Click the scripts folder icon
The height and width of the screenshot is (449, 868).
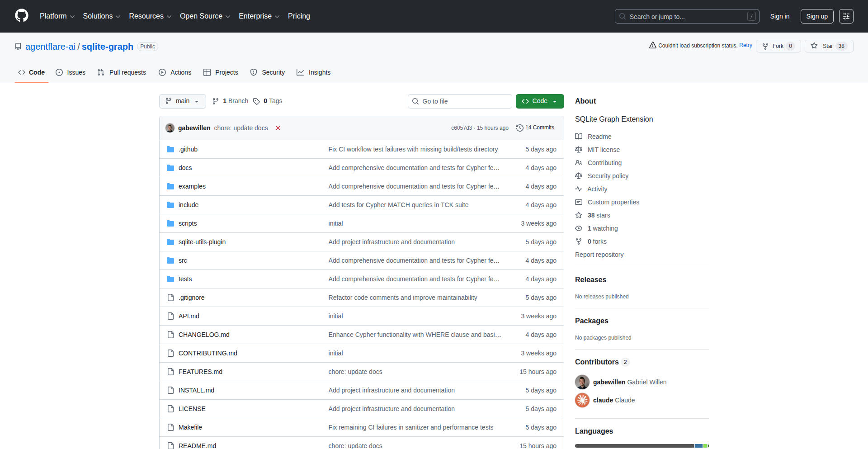(170, 223)
